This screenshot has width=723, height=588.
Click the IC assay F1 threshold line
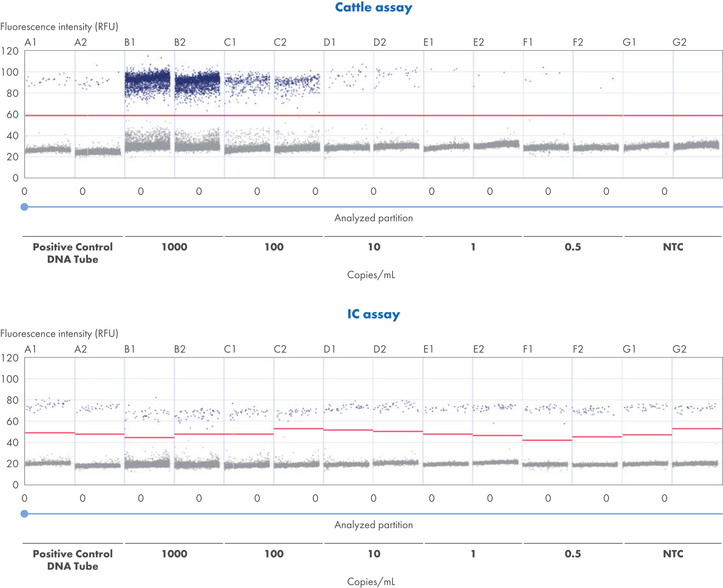pos(547,440)
